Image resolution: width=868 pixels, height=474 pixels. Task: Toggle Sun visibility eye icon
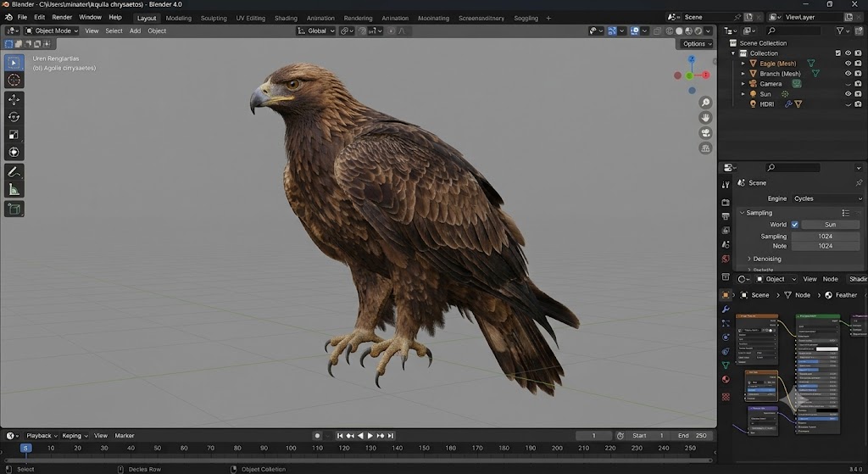[848, 94]
